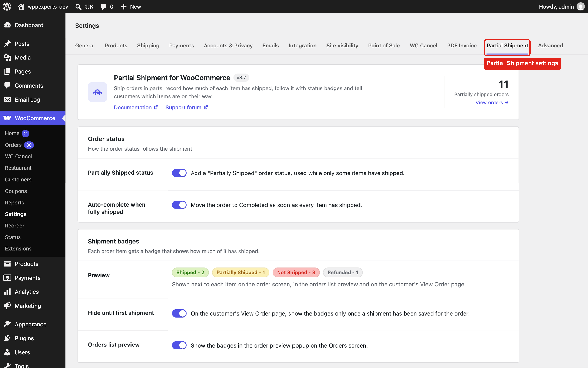Open the Shipping settings tab
Image resolution: width=588 pixels, height=368 pixels.
point(148,46)
